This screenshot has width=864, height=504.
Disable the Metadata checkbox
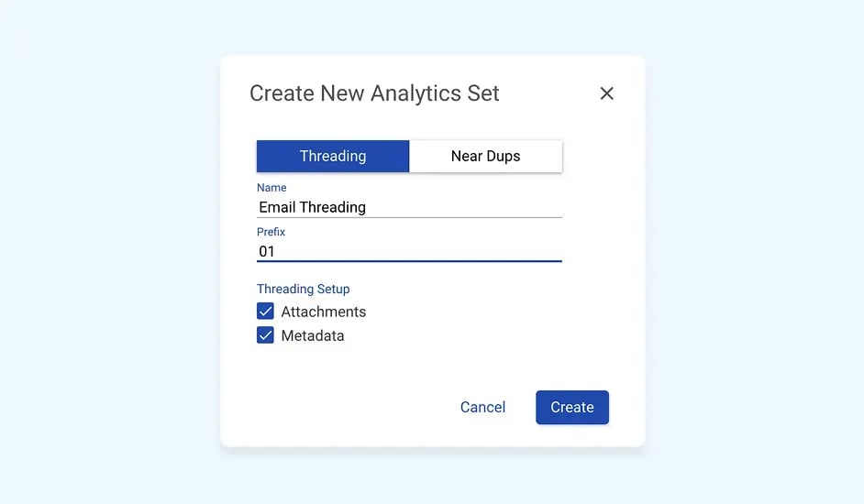coord(265,335)
